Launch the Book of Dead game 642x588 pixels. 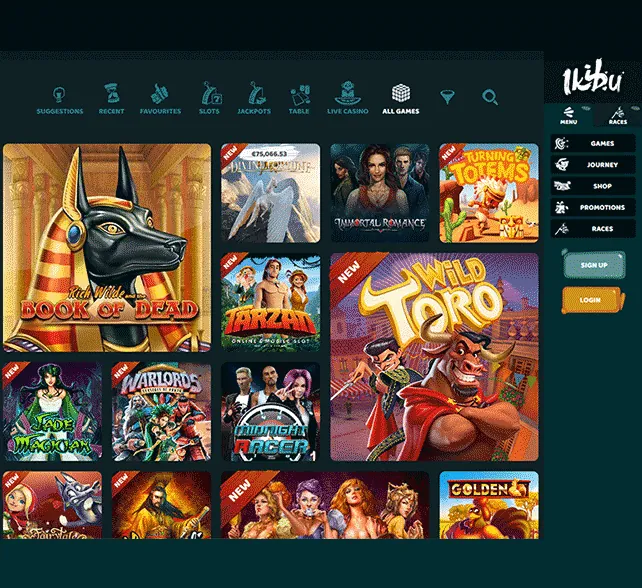coord(107,247)
